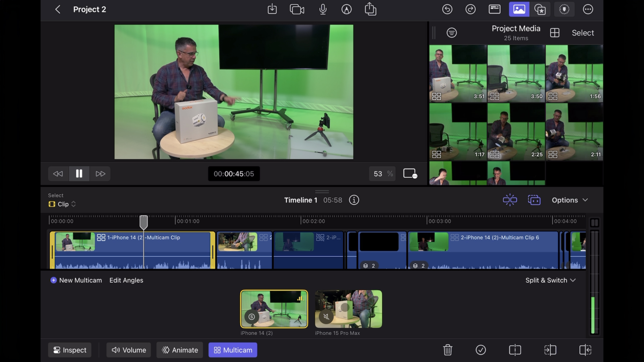Click the audio waveform voiceover icon

[322, 10]
